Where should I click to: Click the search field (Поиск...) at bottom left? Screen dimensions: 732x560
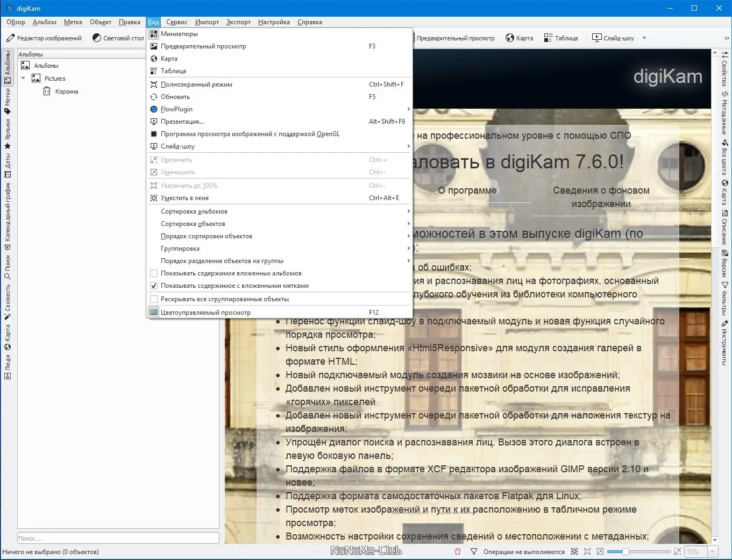(x=117, y=537)
